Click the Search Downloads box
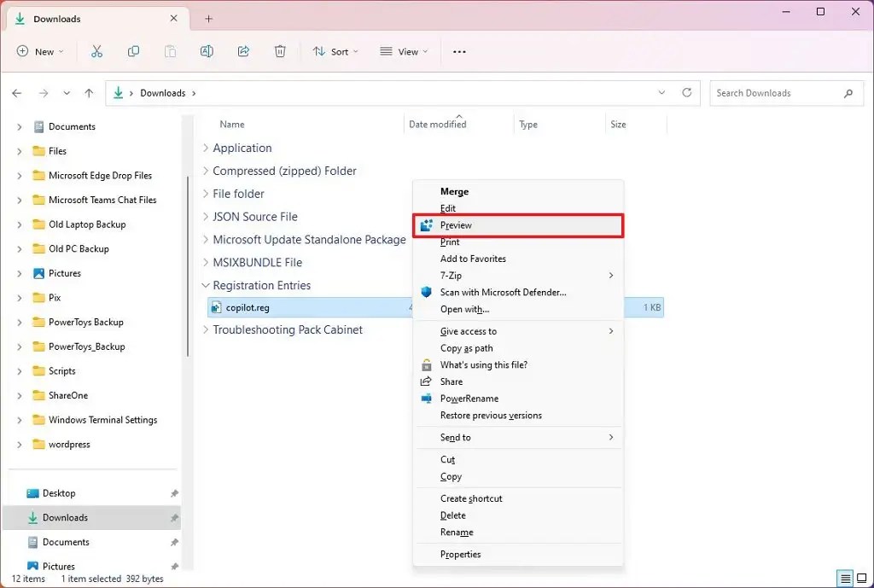This screenshot has width=874, height=588. pyautogui.click(x=782, y=93)
